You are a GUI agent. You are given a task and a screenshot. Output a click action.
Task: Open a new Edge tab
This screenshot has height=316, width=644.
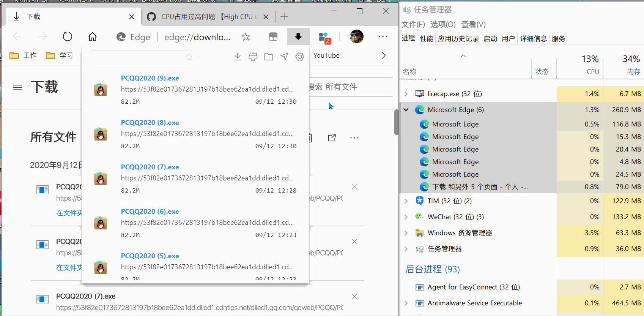[x=284, y=16]
